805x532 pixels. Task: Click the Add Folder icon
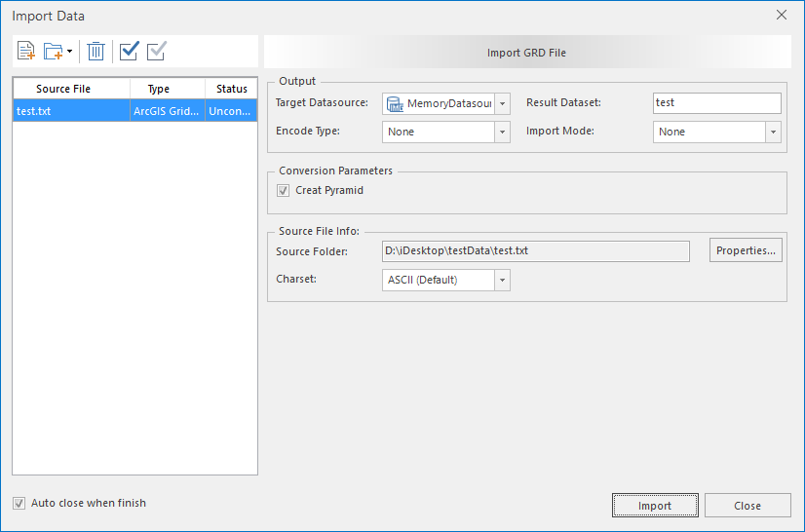point(54,52)
